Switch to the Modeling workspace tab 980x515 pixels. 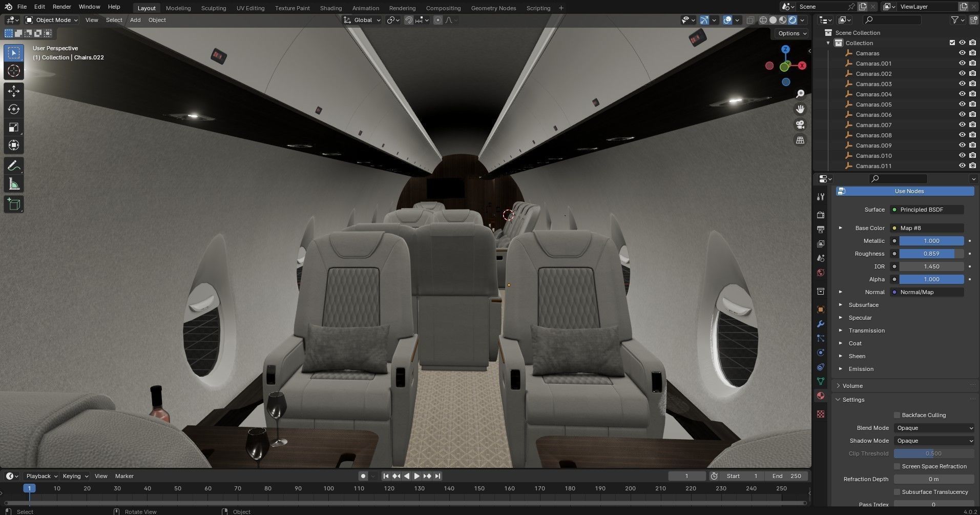tap(178, 8)
